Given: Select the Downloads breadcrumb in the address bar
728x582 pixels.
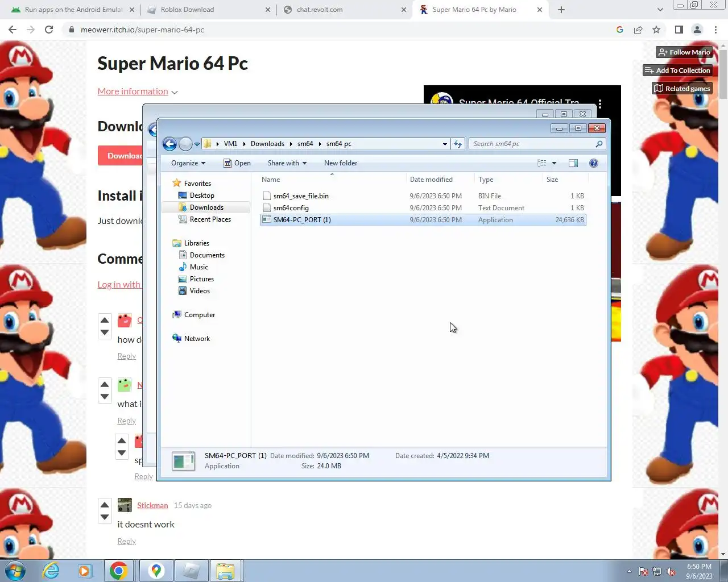Looking at the screenshot, I should (267, 144).
